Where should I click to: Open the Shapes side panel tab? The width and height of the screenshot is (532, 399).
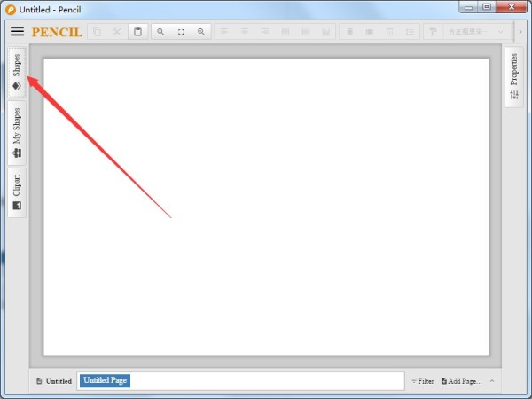[17, 73]
